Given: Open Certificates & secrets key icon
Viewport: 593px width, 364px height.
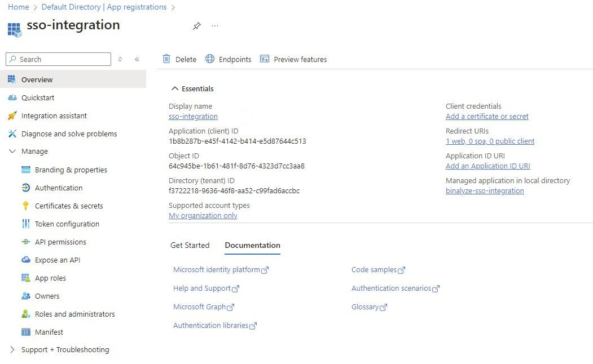Looking at the screenshot, I should point(25,206).
